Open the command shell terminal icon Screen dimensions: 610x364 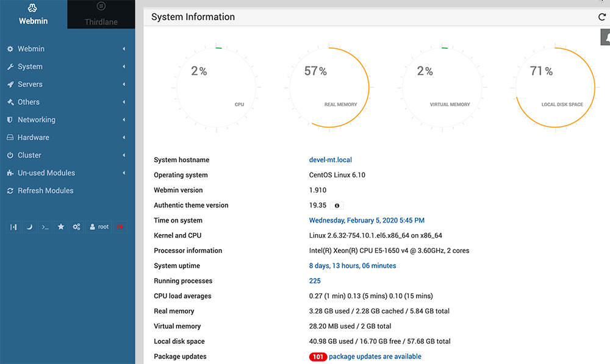point(45,227)
